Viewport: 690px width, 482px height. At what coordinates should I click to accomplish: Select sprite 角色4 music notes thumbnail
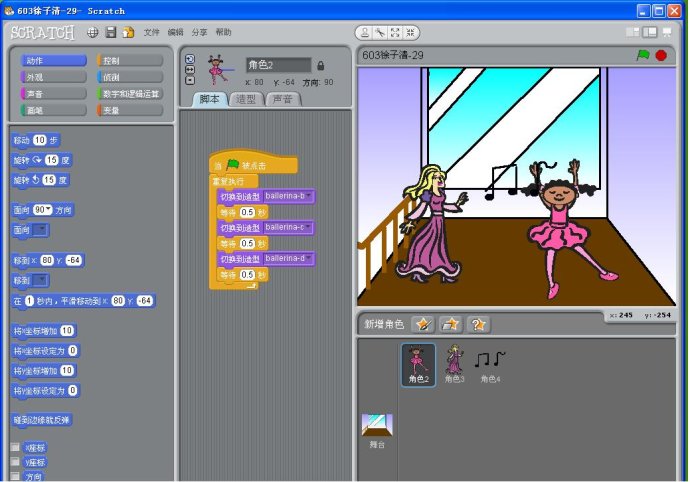(490, 365)
